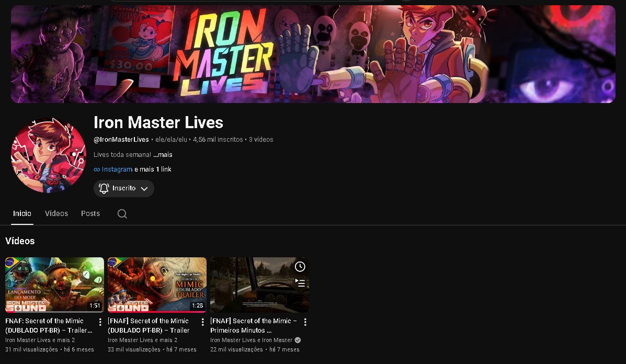Click the Iron Master Lives channel name heading
This screenshot has height=364, width=626.
[x=158, y=122]
